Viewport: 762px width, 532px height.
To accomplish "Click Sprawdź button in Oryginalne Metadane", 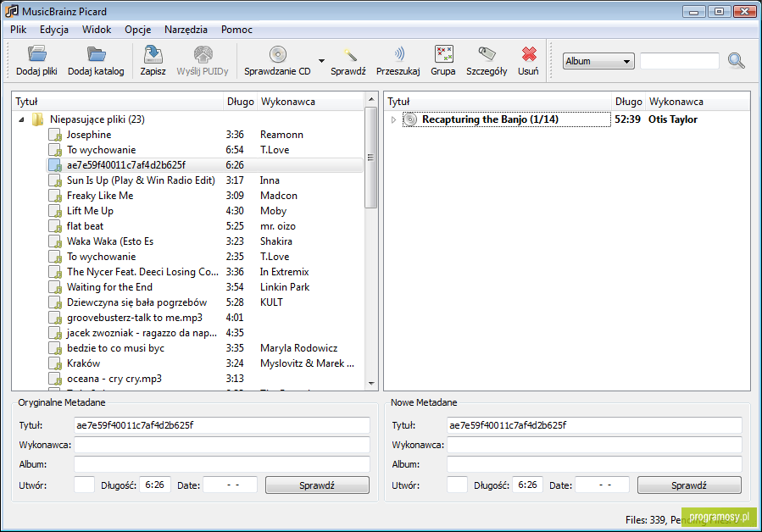I will coord(317,485).
